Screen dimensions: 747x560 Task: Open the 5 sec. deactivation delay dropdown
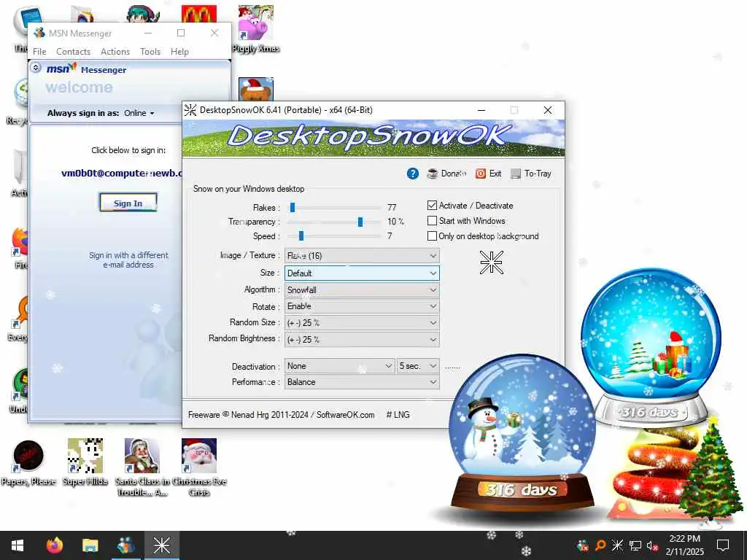pos(418,366)
